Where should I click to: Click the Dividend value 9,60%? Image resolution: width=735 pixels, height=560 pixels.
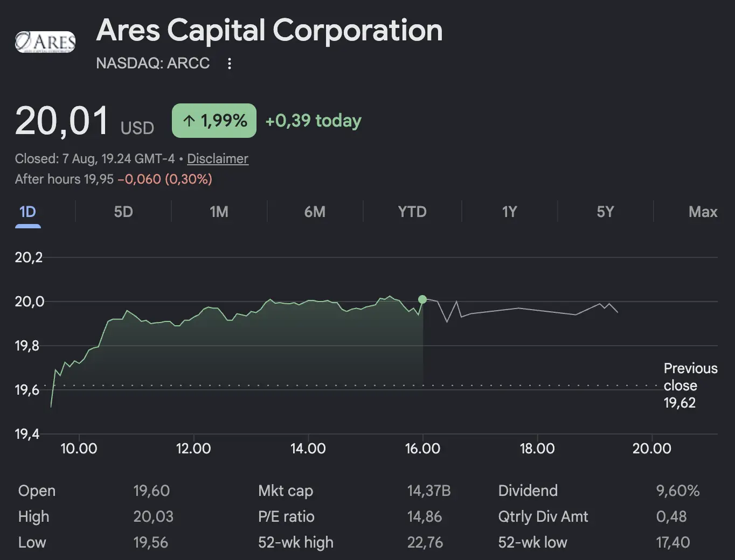coord(678,491)
